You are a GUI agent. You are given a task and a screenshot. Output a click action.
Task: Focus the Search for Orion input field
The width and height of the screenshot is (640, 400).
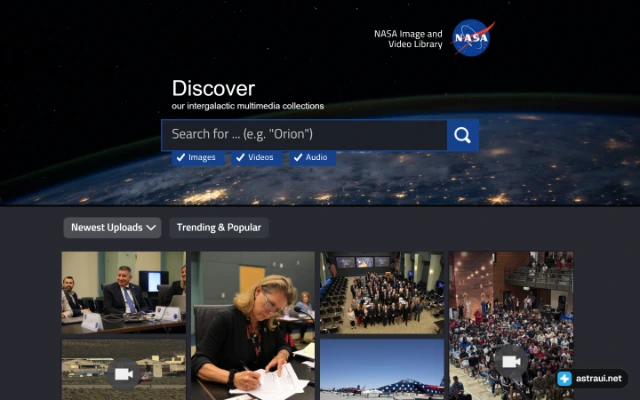tap(304, 135)
